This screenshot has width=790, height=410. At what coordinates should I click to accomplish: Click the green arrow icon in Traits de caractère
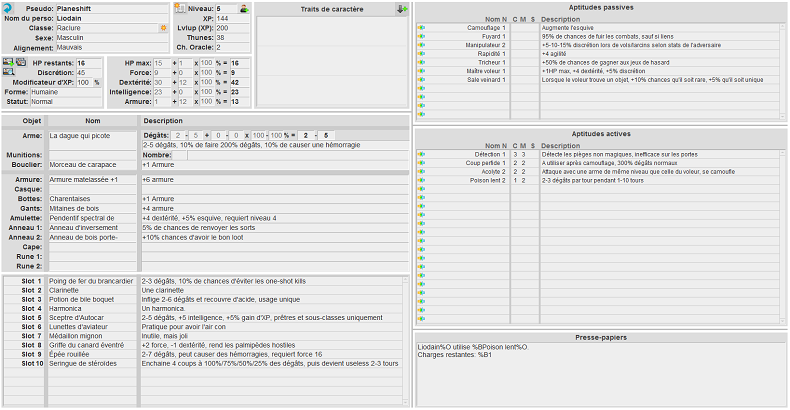(x=402, y=8)
